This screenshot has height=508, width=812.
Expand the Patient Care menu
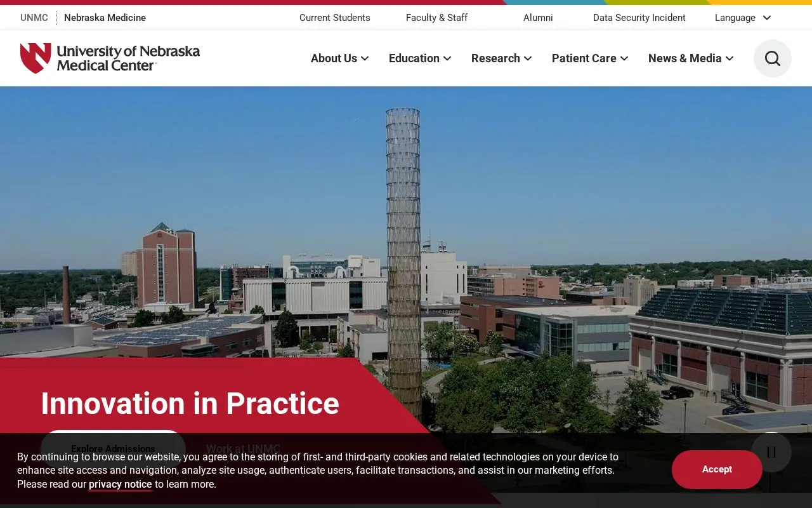click(x=590, y=58)
